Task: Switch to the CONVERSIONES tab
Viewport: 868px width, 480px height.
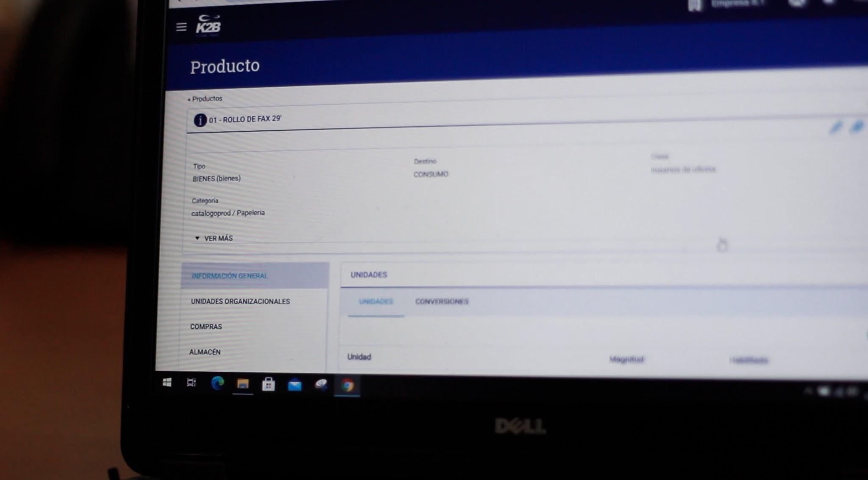Action: pos(441,302)
